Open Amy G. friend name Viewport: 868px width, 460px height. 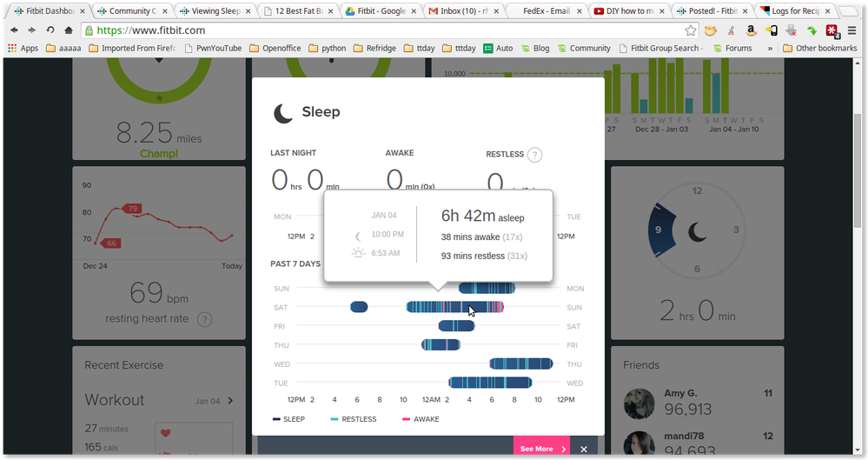click(x=681, y=394)
